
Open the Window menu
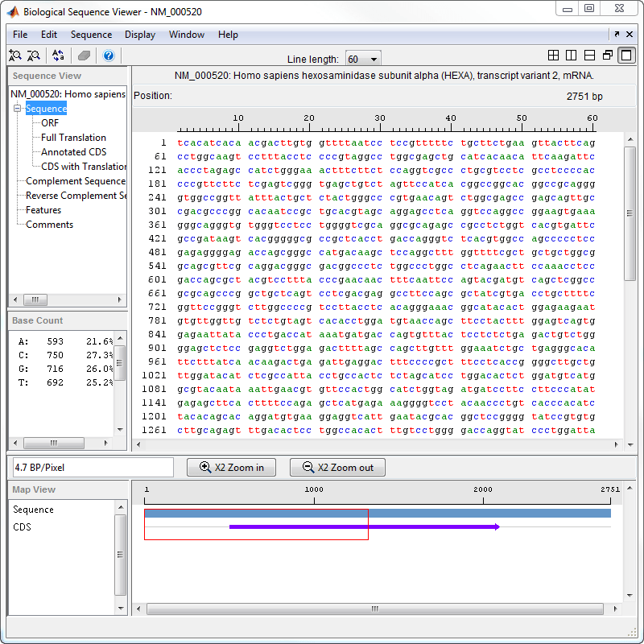click(187, 35)
